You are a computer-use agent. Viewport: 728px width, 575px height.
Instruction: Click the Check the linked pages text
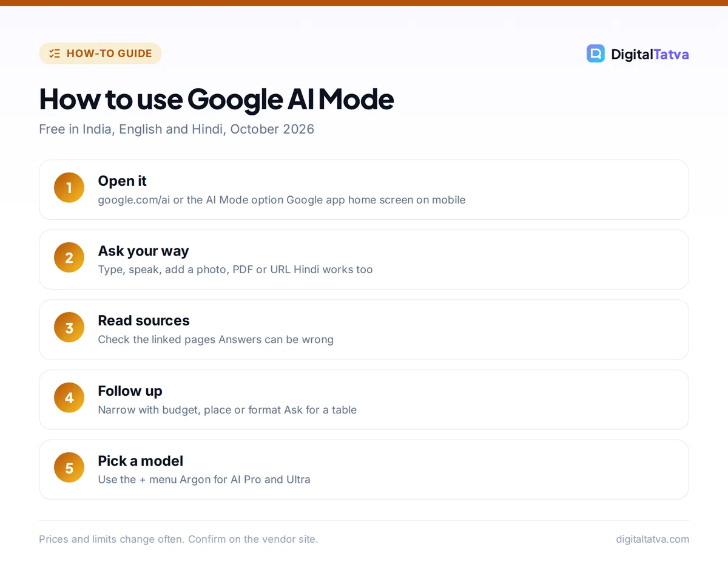[x=215, y=339]
